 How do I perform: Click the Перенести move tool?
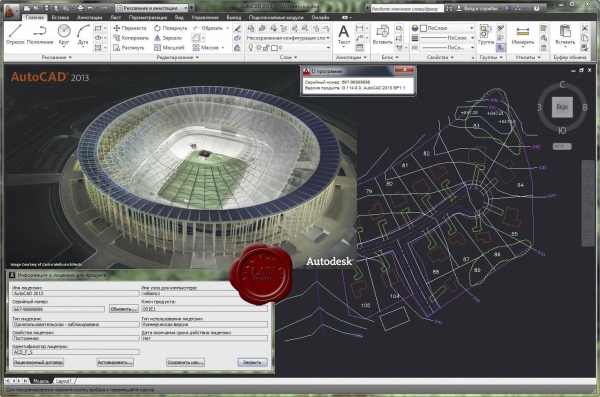(130, 28)
